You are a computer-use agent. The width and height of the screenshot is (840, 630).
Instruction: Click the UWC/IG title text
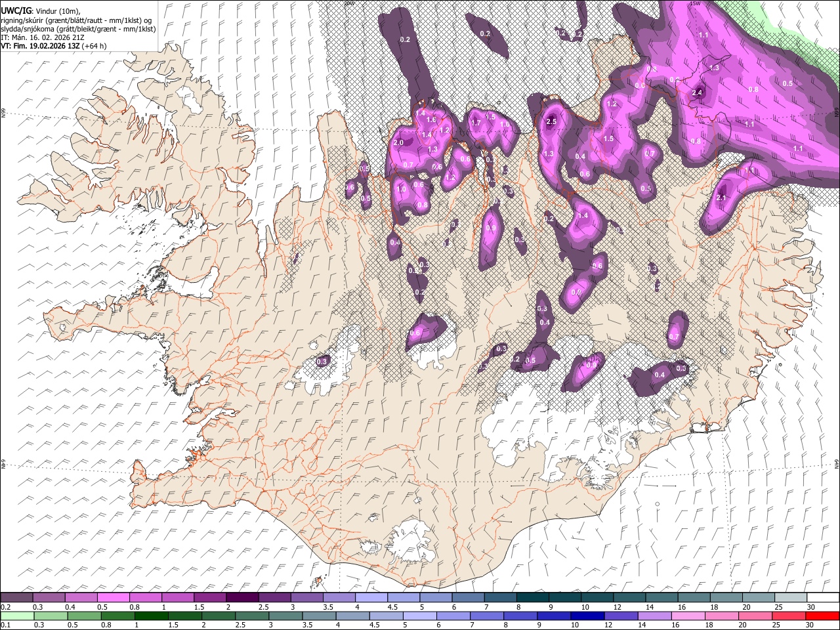coord(16,11)
